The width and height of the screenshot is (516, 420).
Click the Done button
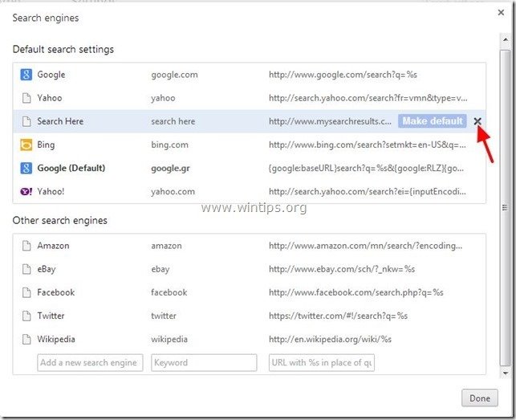(480, 398)
